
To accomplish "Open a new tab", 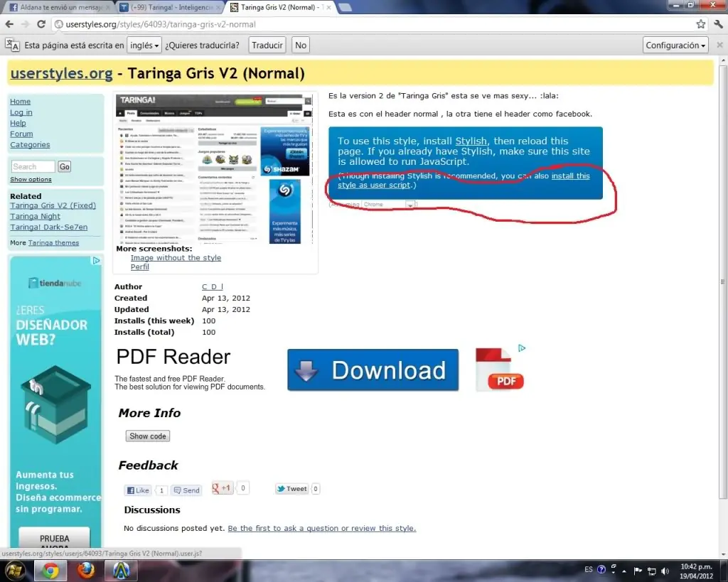I will (x=345, y=7).
